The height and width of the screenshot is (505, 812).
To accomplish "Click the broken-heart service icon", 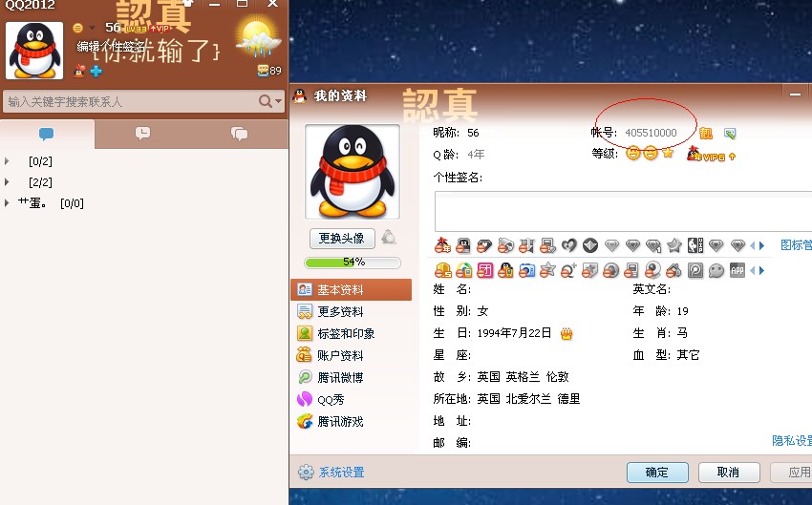I will 569,244.
